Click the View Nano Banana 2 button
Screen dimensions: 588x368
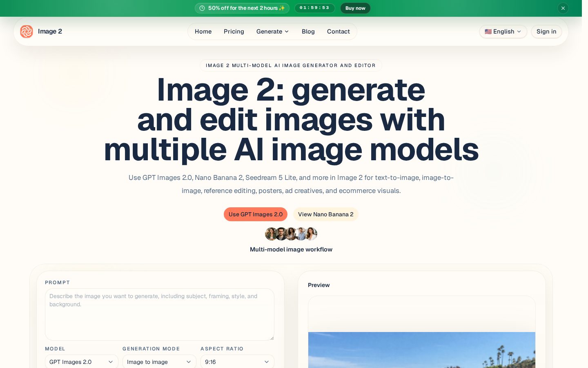tap(326, 214)
